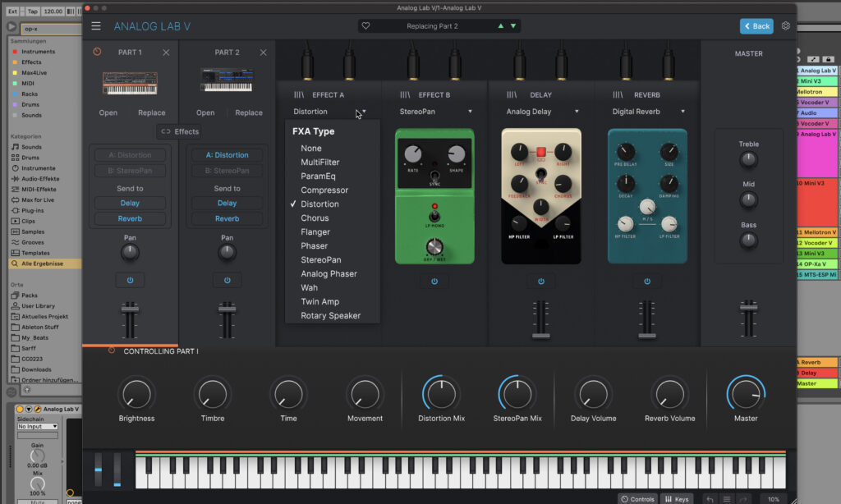
Task: Toggle Part 1 send to Reverb
Action: pos(130,219)
